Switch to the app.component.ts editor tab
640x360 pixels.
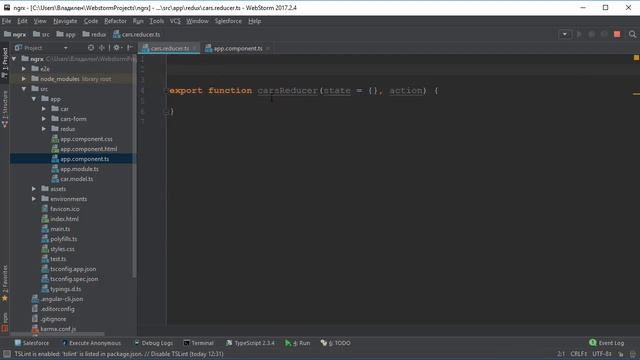click(238, 48)
